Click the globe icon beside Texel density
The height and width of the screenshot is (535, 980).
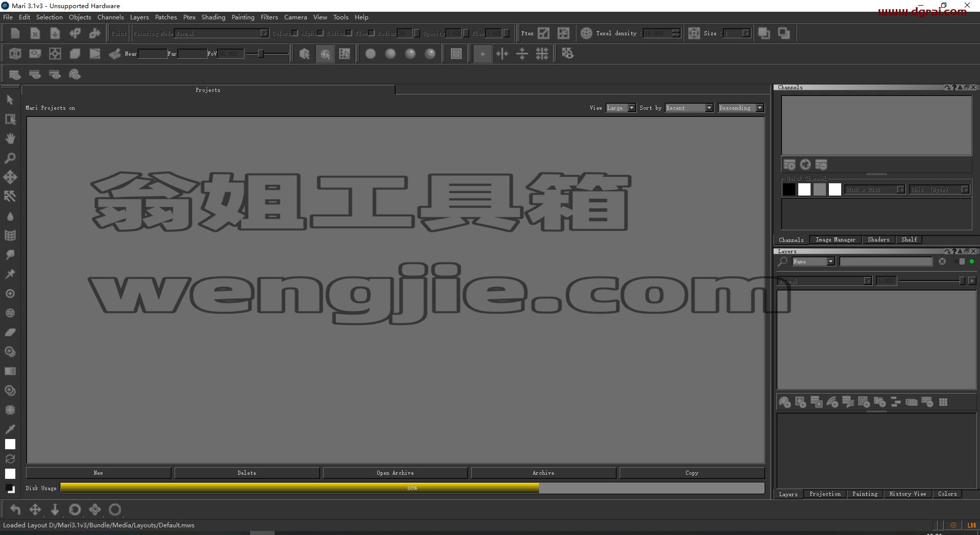(586, 33)
